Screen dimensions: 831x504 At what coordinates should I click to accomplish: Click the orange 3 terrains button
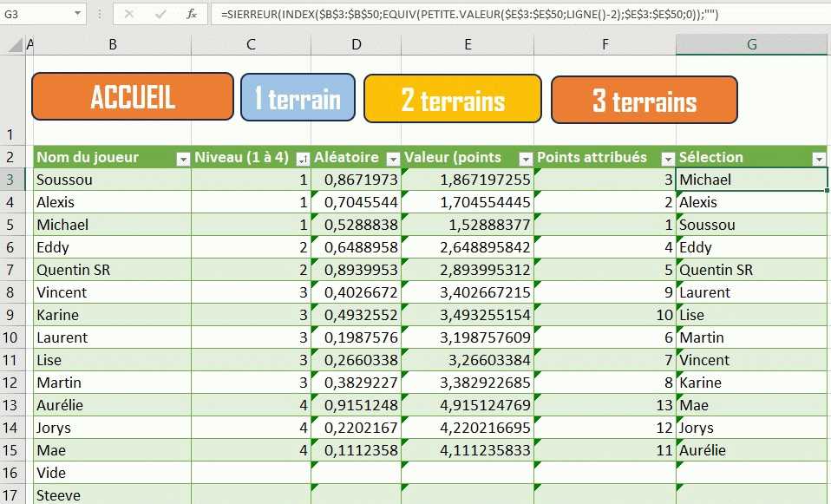[644, 100]
